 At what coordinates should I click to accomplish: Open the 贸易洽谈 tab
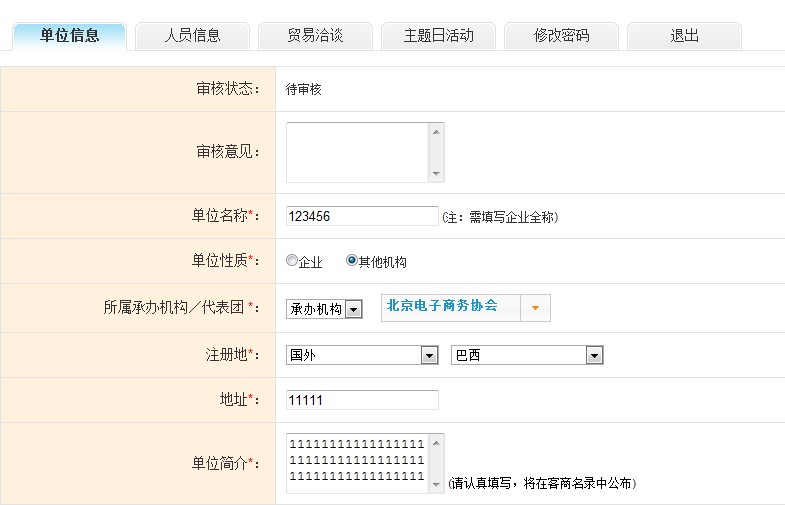tap(315, 35)
